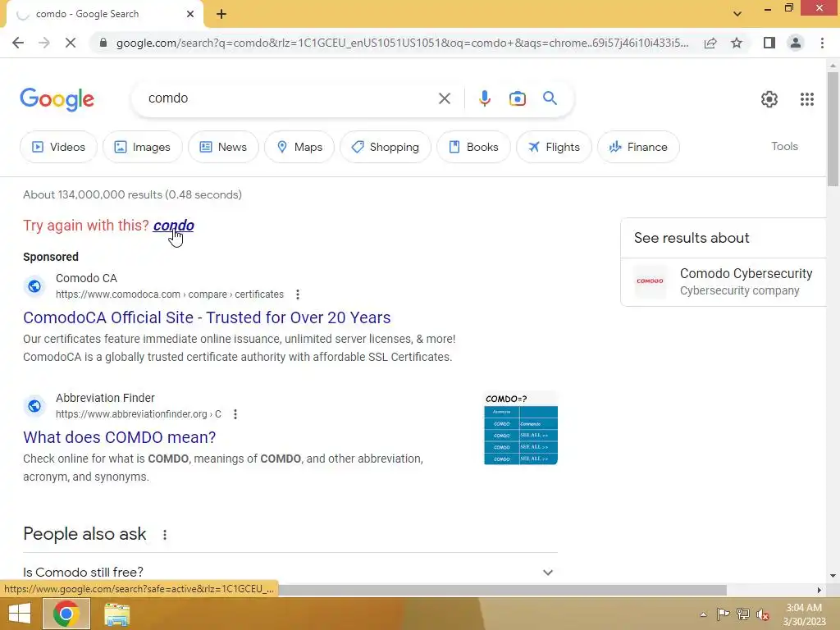Open a new tab

(x=221, y=14)
